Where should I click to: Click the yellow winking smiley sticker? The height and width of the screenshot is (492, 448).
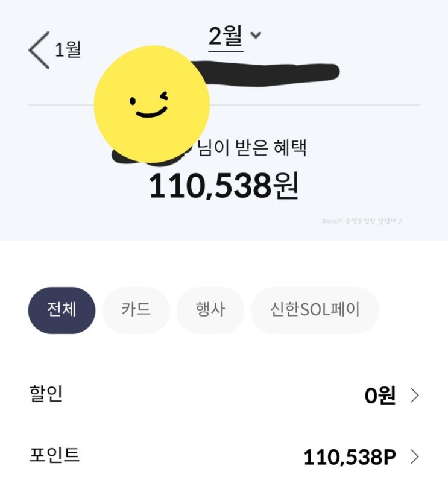click(152, 104)
